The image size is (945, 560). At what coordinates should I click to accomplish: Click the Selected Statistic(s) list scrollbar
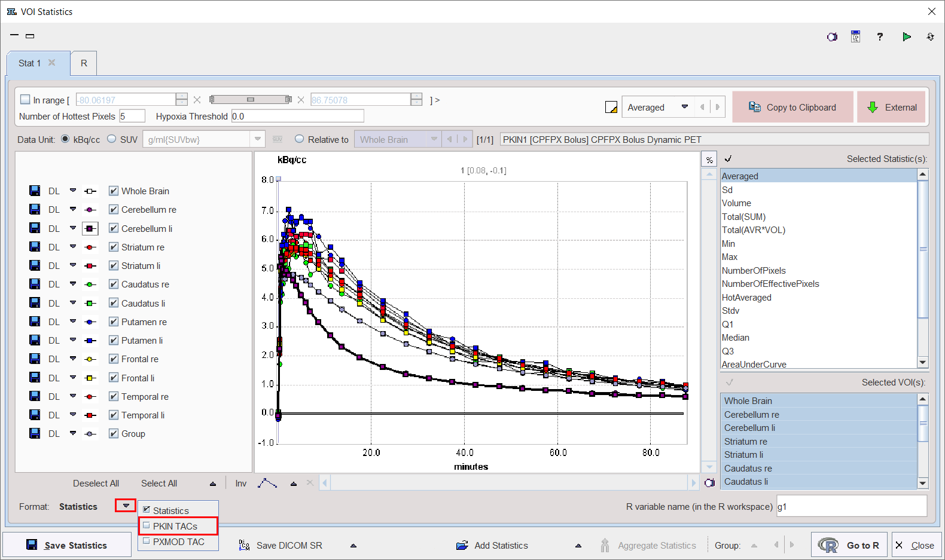pos(923,268)
